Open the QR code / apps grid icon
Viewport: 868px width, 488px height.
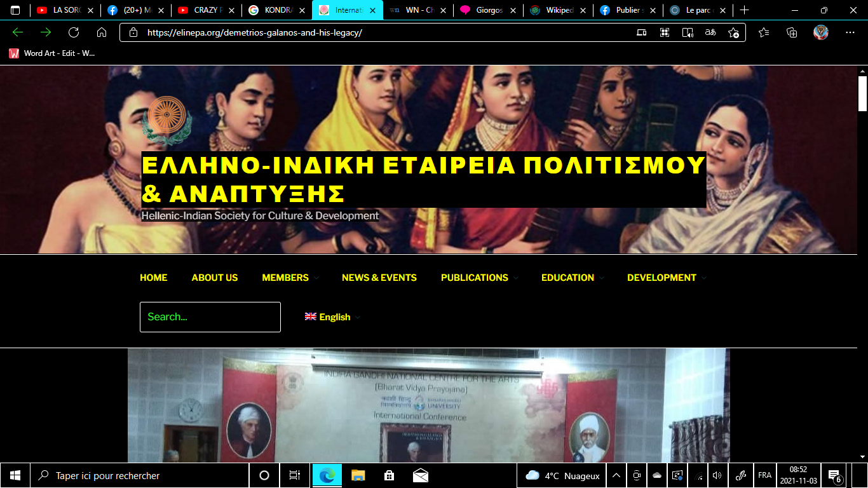coord(665,32)
